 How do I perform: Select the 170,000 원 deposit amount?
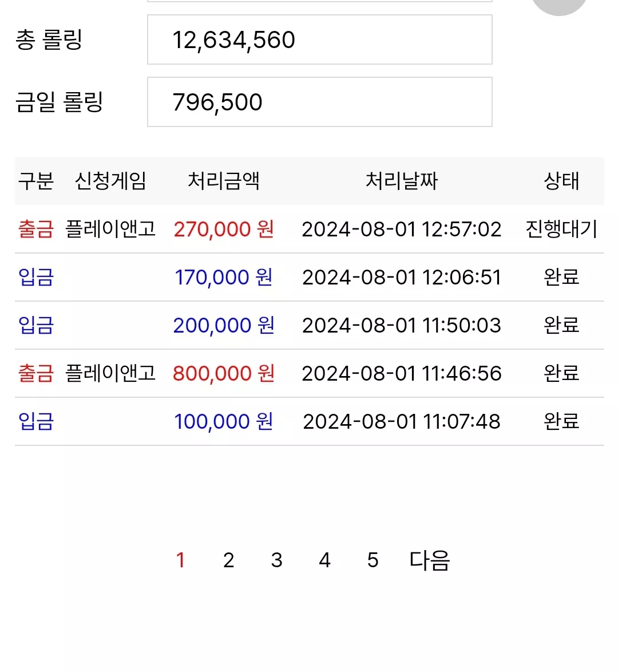224,277
